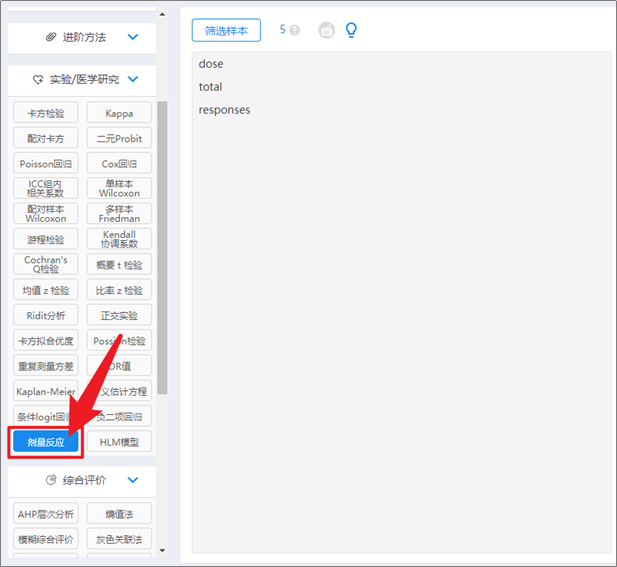Image resolution: width=617 pixels, height=567 pixels.
Task: Select the AHP层次分析 method
Action: point(46,513)
